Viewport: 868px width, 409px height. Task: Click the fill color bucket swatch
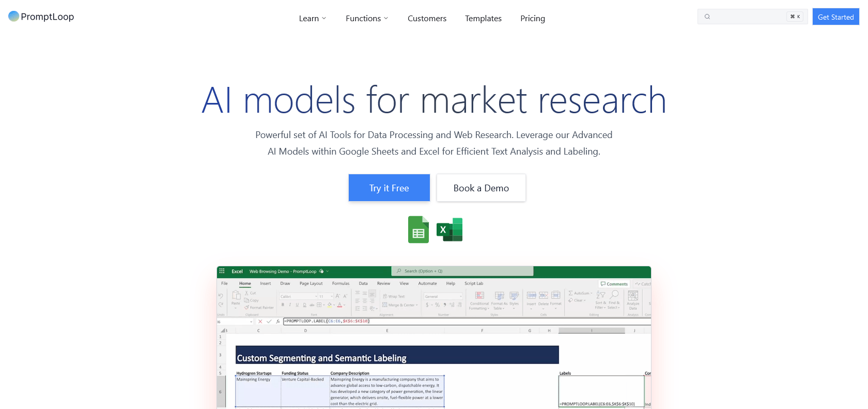[329, 305]
